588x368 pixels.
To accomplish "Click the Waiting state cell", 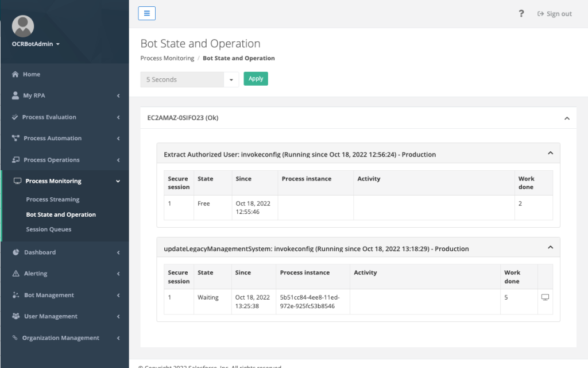I will 212,301.
